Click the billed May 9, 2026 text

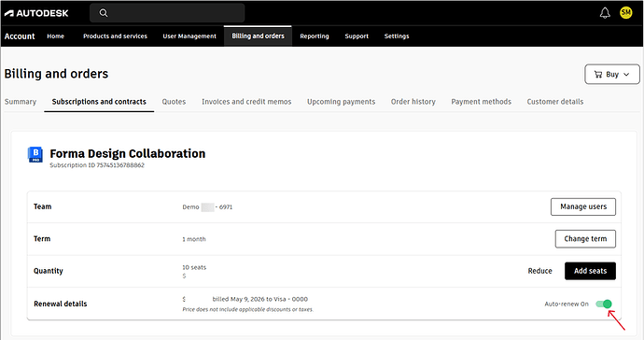point(260,299)
